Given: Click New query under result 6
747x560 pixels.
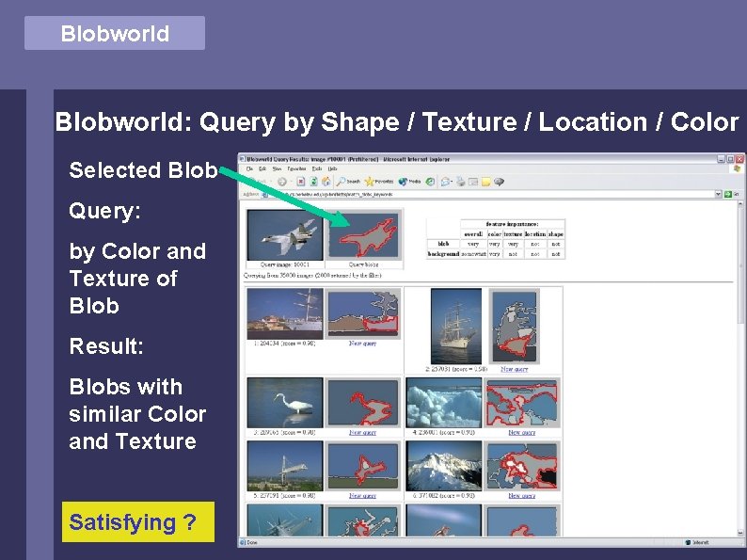Looking at the screenshot, I should [521, 496].
